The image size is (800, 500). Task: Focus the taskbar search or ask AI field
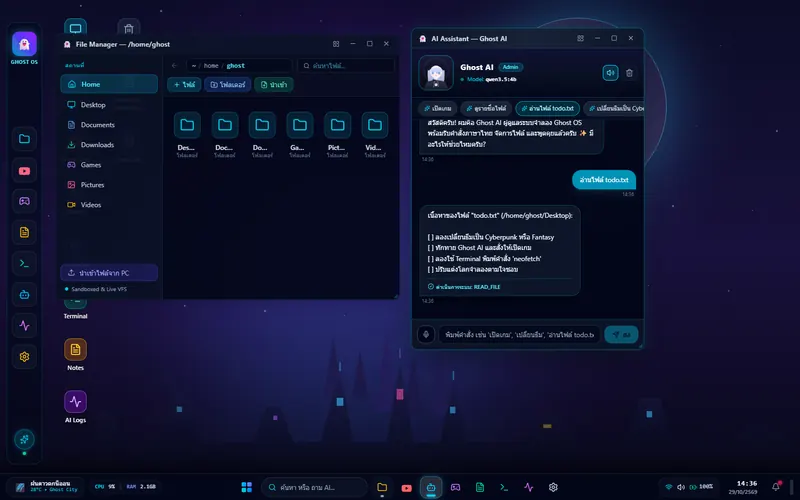[314, 487]
